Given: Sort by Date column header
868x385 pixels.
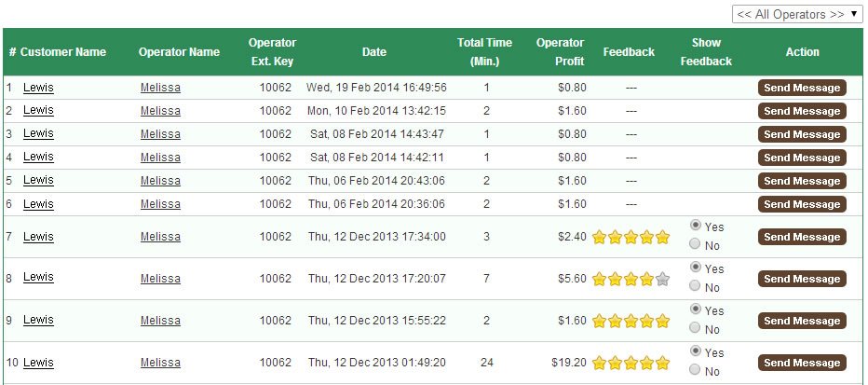Looking at the screenshot, I should 374,52.
